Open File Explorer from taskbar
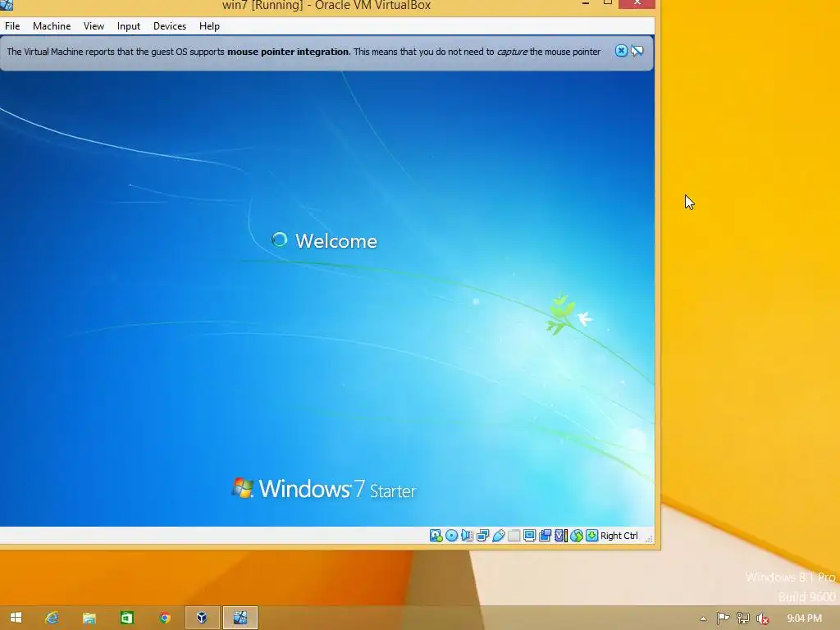Screen dimensions: 840x630 (89, 618)
